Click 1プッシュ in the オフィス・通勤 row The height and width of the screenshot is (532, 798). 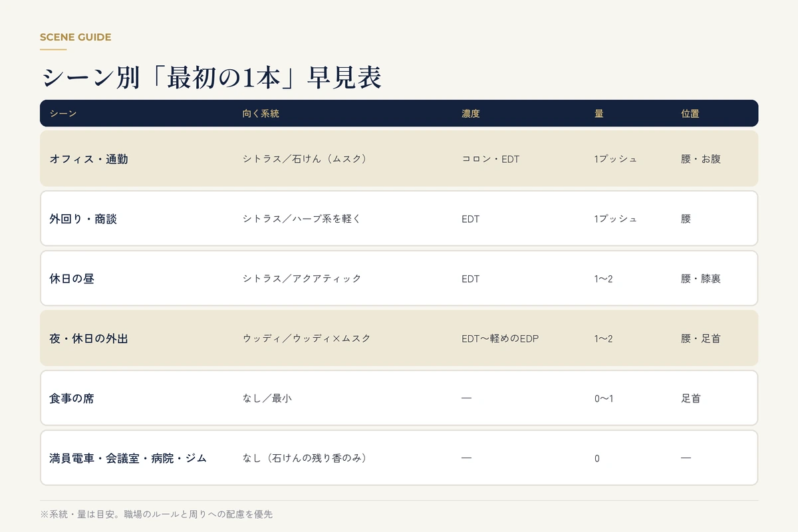pyautogui.click(x=616, y=159)
